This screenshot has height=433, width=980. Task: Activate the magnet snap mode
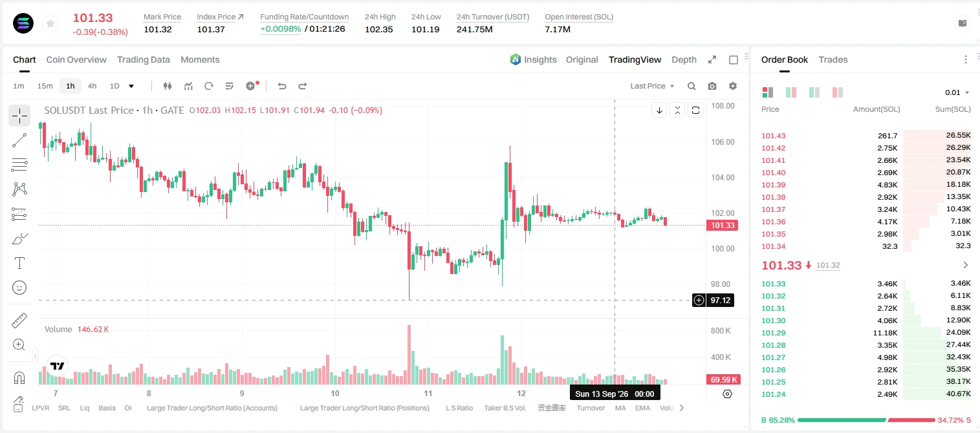[19, 378]
